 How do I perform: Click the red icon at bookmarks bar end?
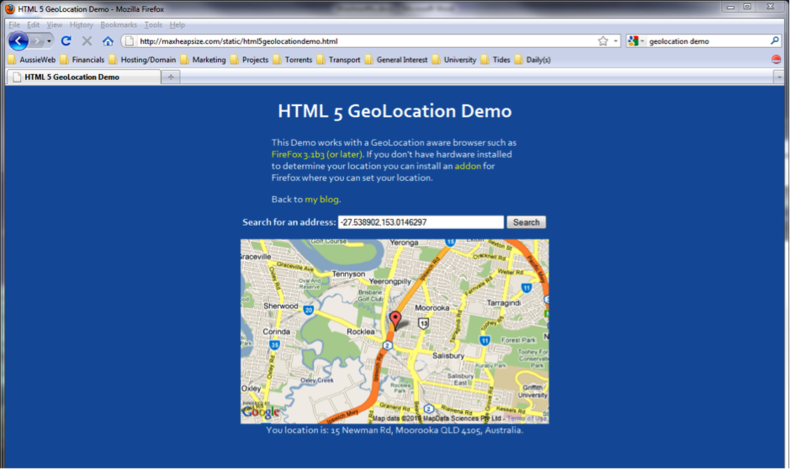pyautogui.click(x=776, y=59)
